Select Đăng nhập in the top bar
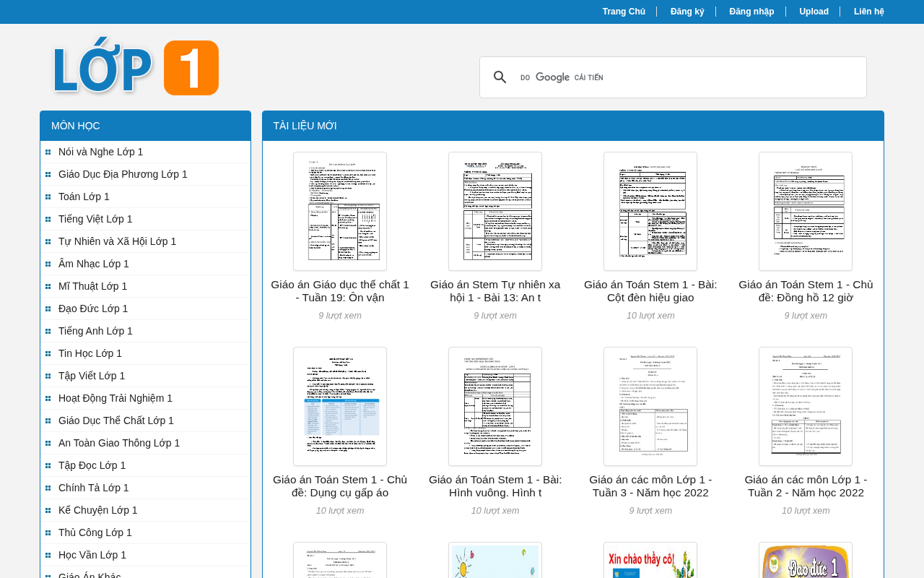 751,12
